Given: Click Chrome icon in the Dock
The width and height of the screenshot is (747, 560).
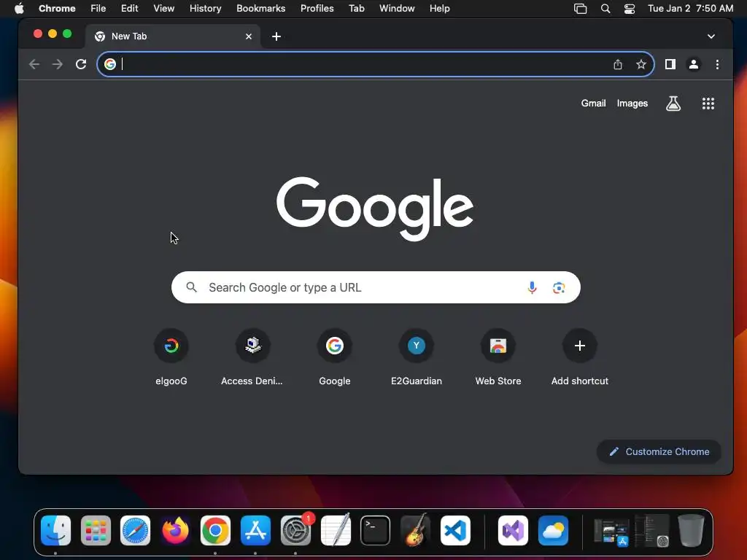Looking at the screenshot, I should point(215,531).
